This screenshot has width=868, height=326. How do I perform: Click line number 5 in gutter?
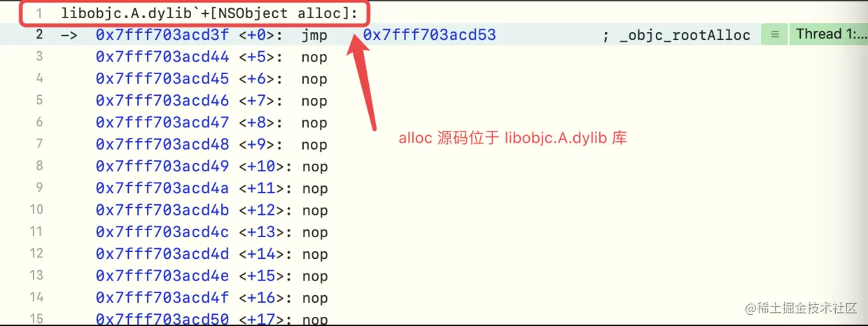coord(39,101)
